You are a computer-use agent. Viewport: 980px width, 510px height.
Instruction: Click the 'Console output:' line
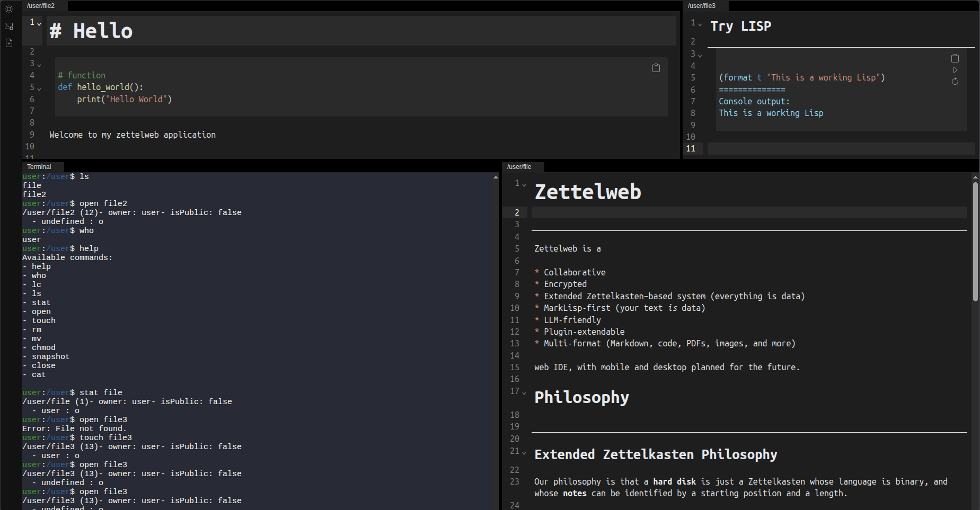(754, 102)
